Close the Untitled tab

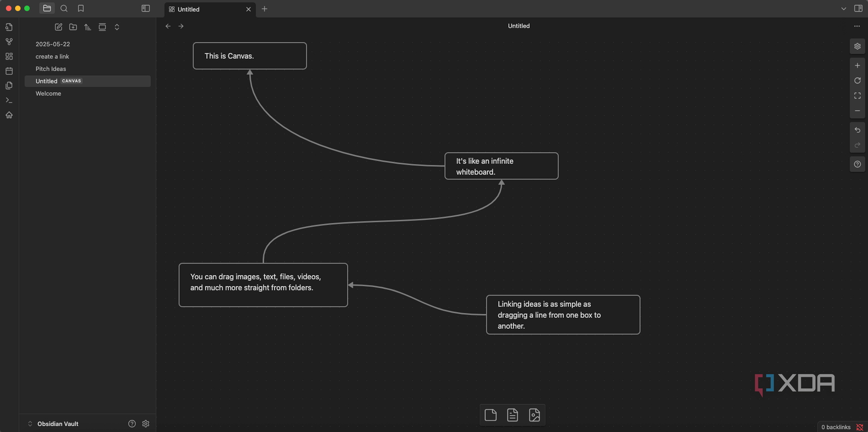click(248, 9)
